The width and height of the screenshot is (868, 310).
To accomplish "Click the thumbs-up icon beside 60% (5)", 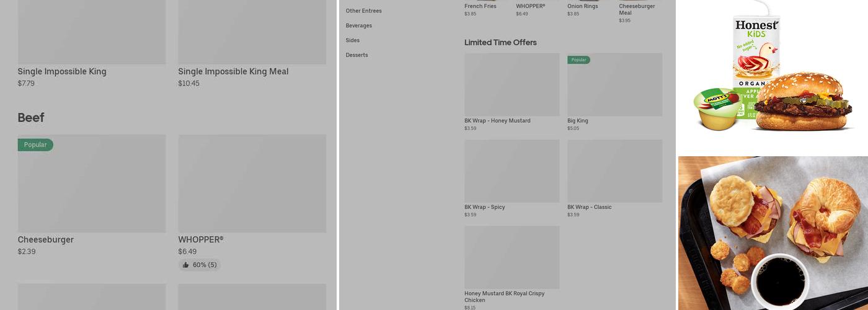I will click(x=186, y=265).
